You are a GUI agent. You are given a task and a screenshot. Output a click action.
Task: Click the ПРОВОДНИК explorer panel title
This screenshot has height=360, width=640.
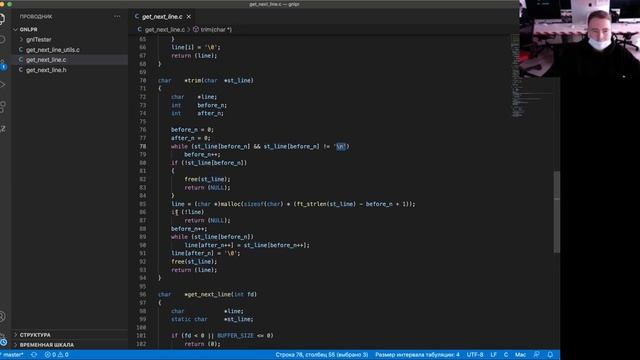[36, 17]
